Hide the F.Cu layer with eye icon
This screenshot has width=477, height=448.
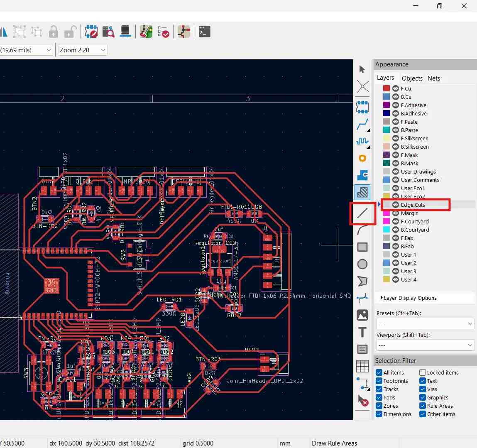[x=396, y=88]
